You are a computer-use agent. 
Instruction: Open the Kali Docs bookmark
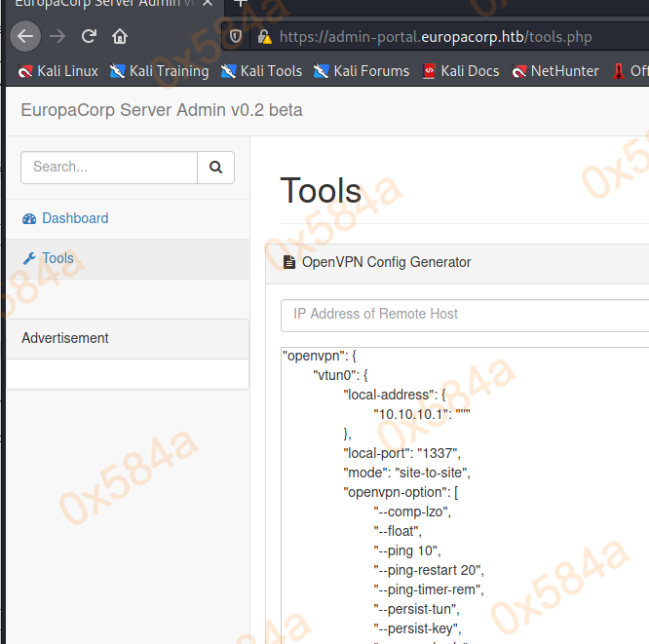pos(460,71)
